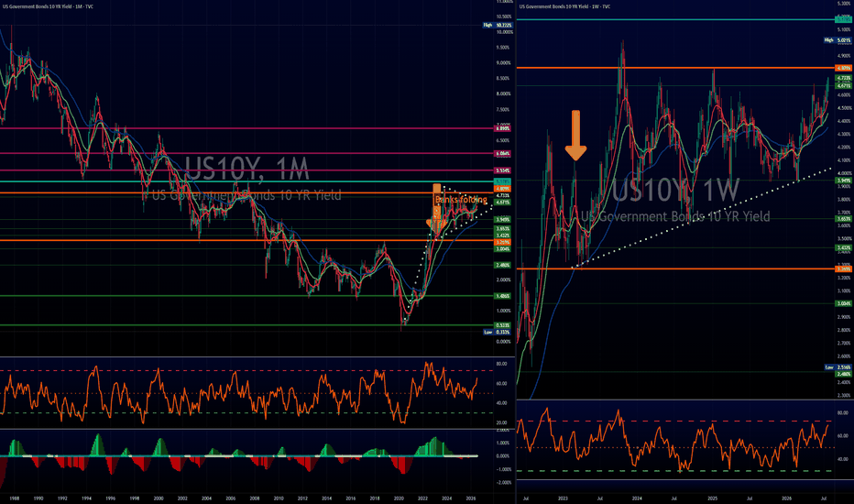The image size is (854, 504).
Task: Click the 4.000% tick on weekly price axis
Action: [844, 173]
